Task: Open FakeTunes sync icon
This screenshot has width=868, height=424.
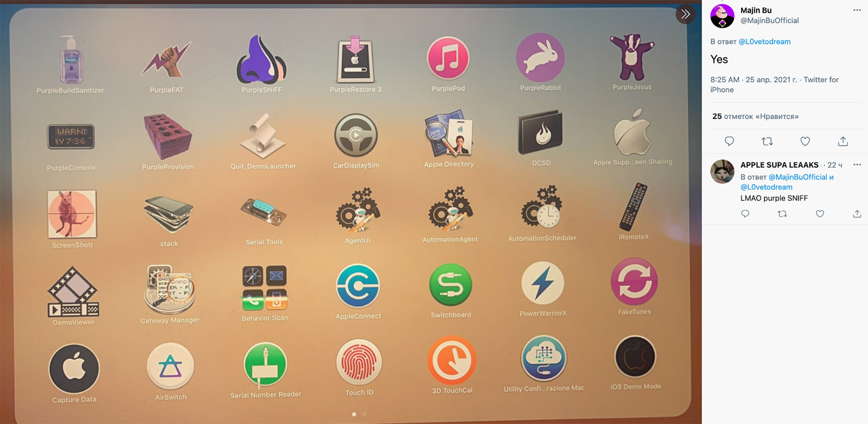Action: point(634,282)
